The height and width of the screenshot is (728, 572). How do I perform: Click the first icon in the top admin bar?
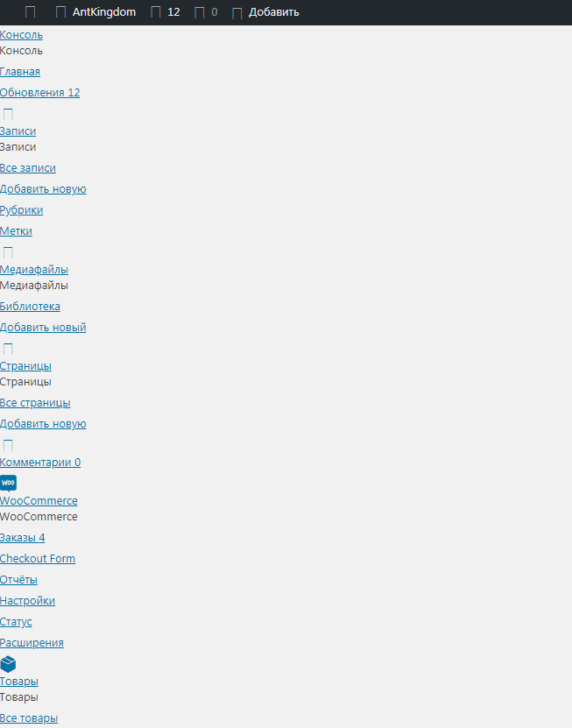30,12
